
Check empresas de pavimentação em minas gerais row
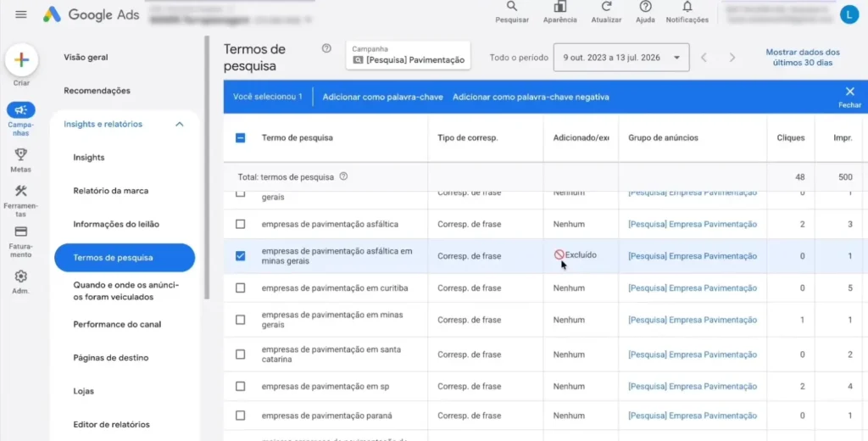tap(240, 320)
